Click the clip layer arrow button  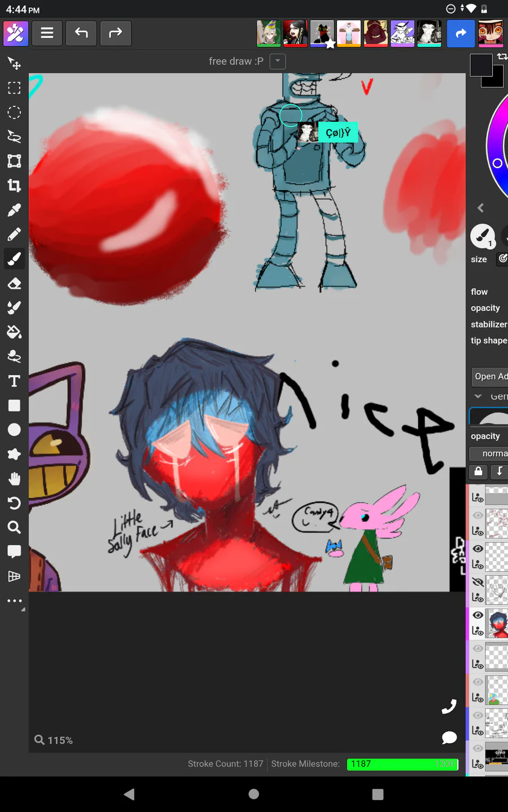[x=499, y=471]
